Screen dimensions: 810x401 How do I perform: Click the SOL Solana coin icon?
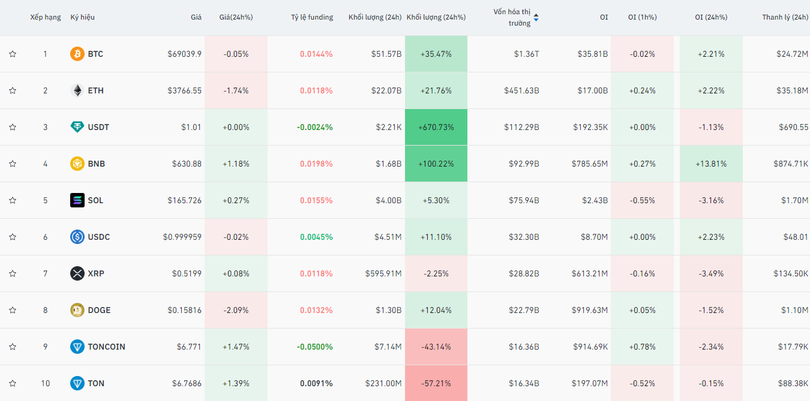77,200
